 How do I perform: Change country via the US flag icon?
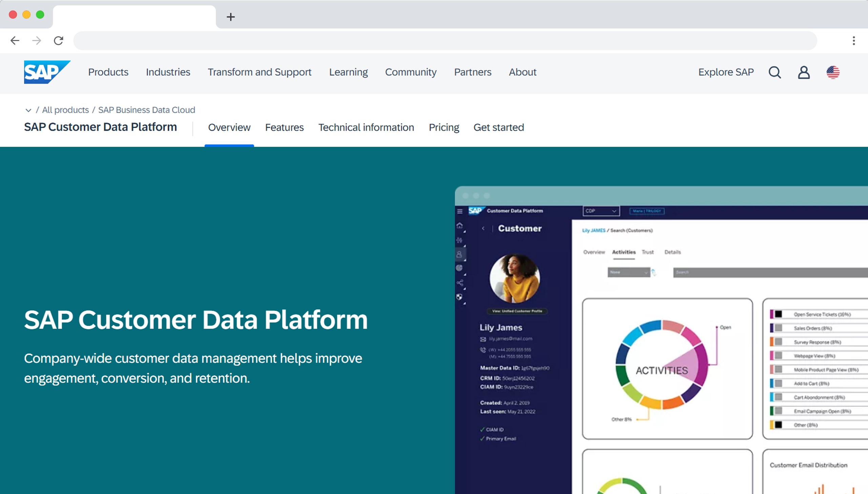pyautogui.click(x=833, y=72)
